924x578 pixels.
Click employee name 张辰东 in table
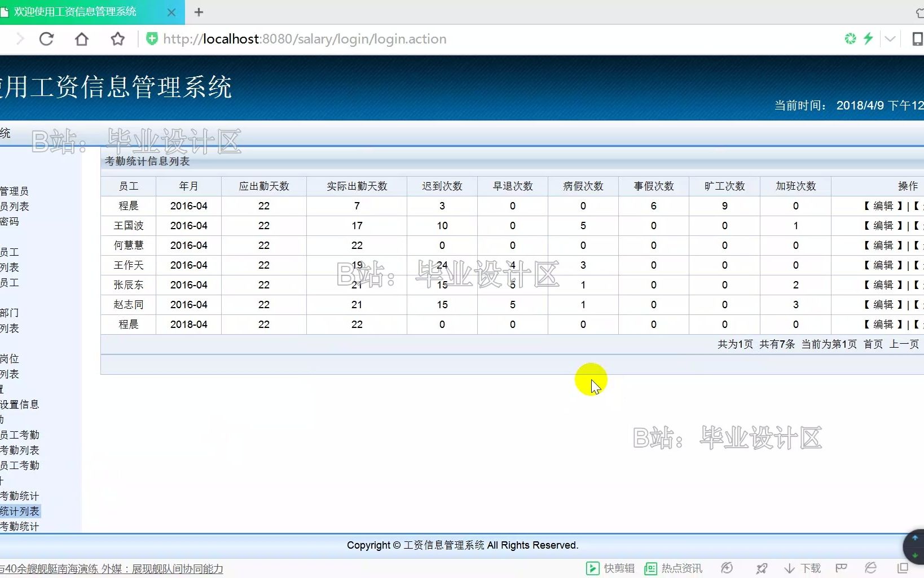click(129, 285)
